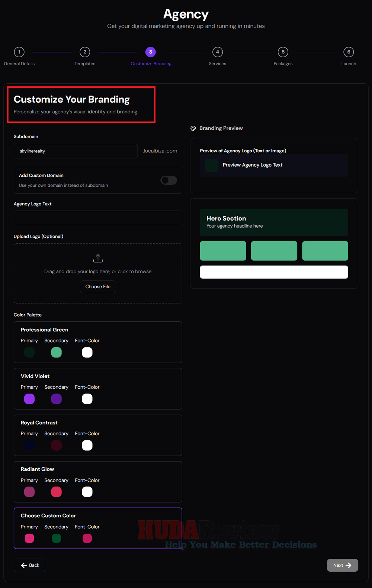
Task: Go to the Packages step label
Action: click(283, 64)
